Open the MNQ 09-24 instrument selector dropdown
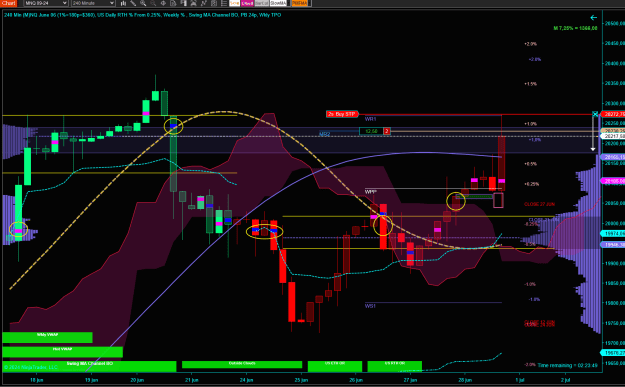Image resolution: width=625 pixels, height=387 pixels. (46, 3)
